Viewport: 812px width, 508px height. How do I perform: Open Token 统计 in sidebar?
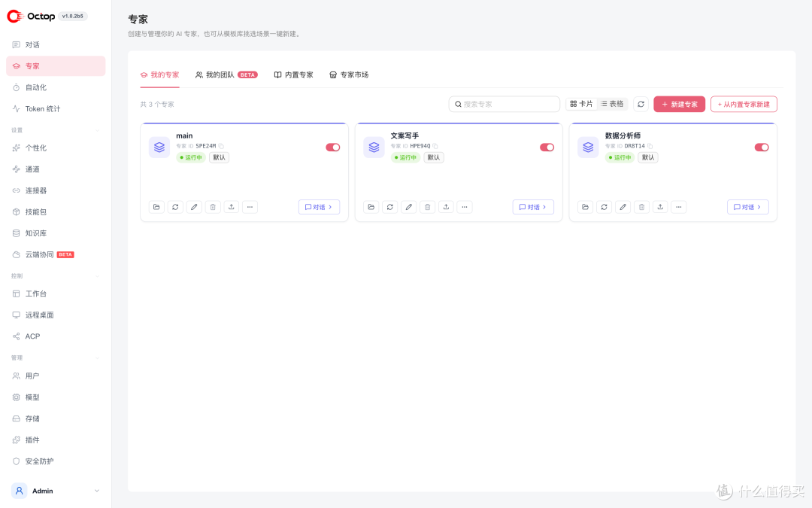tap(56, 109)
